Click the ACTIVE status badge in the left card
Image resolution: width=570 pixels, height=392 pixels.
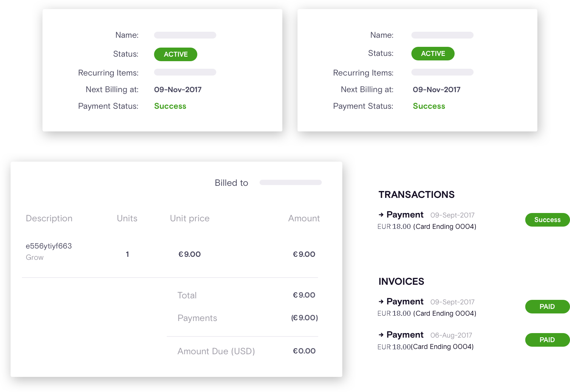(x=175, y=54)
